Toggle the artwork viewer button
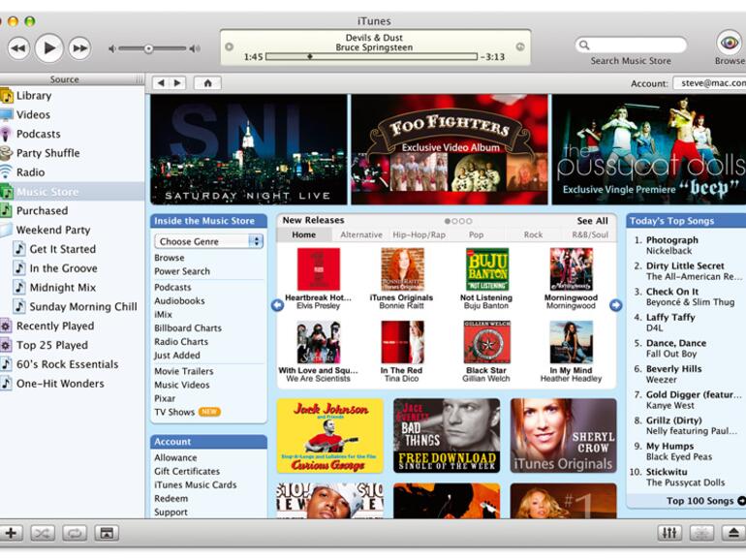Screen dimensions: 746x560 click(107, 533)
